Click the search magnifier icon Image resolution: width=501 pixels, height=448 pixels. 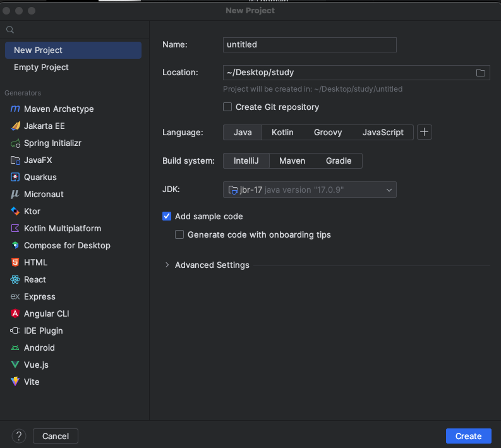click(x=10, y=30)
